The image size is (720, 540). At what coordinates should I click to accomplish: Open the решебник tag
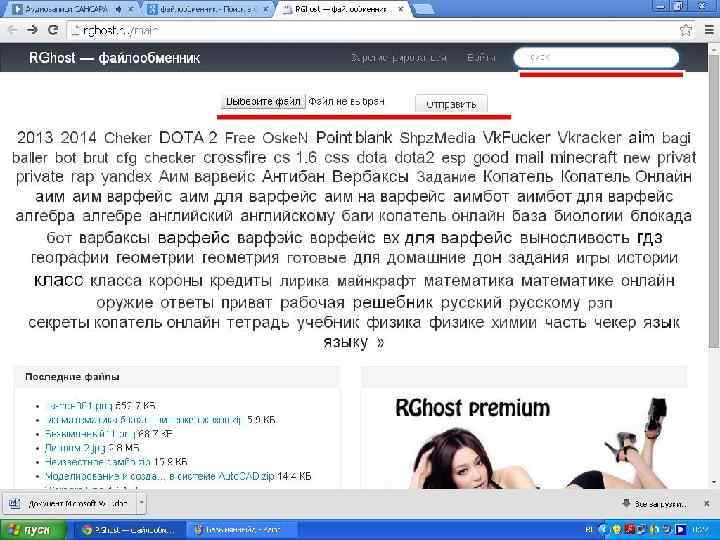coord(393,303)
